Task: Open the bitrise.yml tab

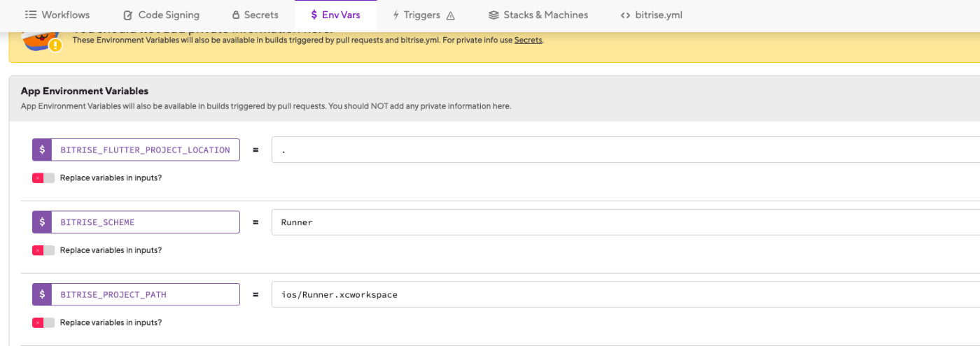Action: [x=651, y=15]
